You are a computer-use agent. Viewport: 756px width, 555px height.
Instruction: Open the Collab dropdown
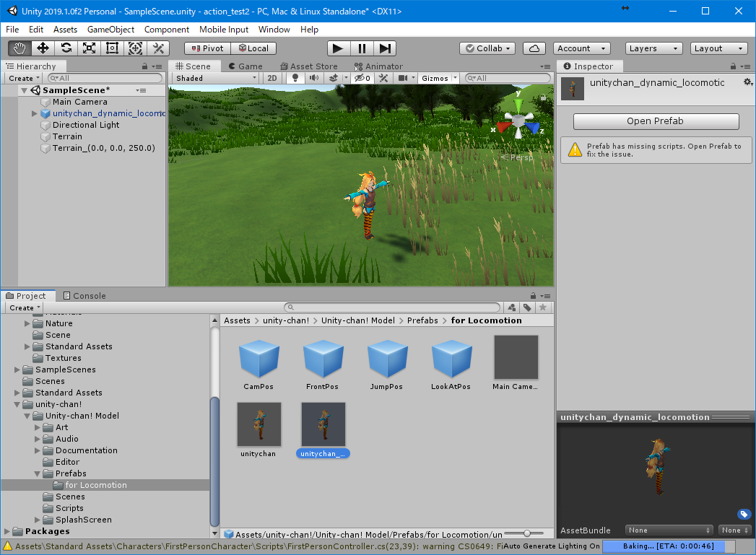tap(487, 48)
